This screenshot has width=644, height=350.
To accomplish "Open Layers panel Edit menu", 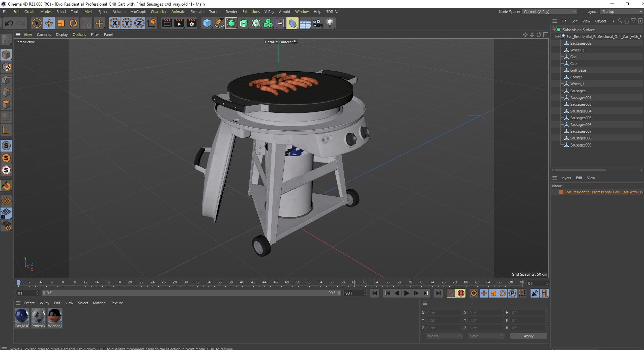I will [579, 178].
